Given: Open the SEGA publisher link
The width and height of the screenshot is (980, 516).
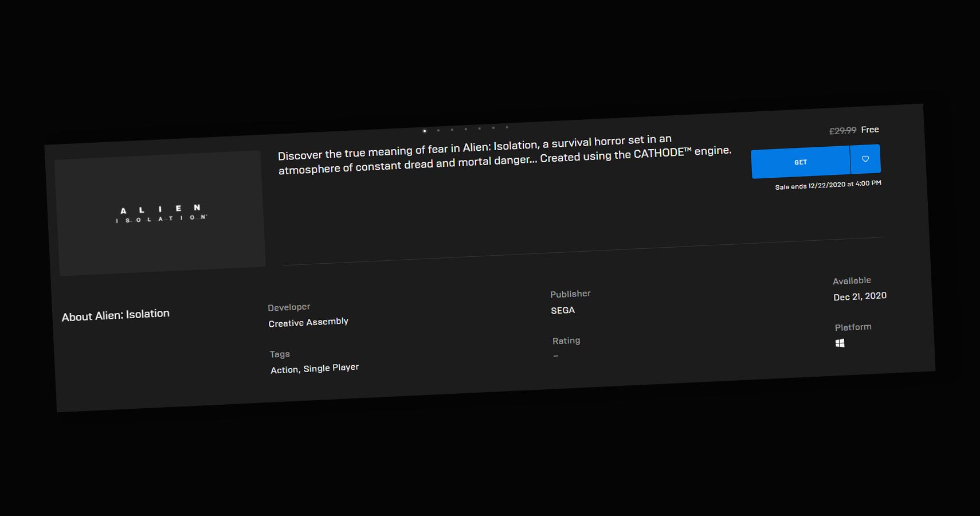Looking at the screenshot, I should click(x=563, y=310).
